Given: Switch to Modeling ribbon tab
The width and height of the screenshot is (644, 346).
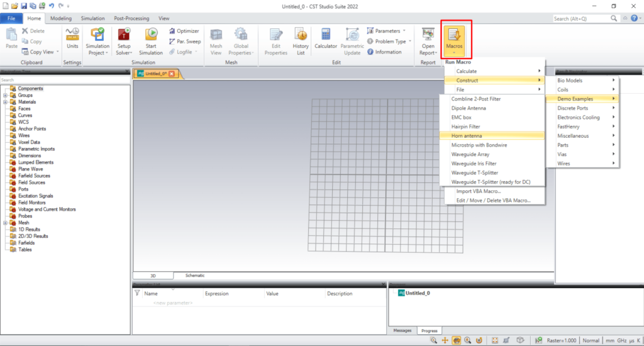Looking at the screenshot, I should [x=61, y=18].
